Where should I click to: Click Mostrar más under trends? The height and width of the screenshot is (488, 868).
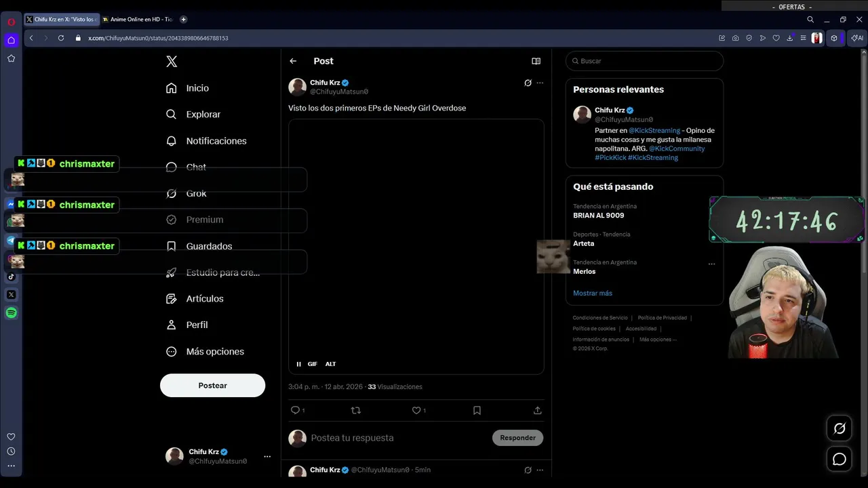[x=593, y=293]
